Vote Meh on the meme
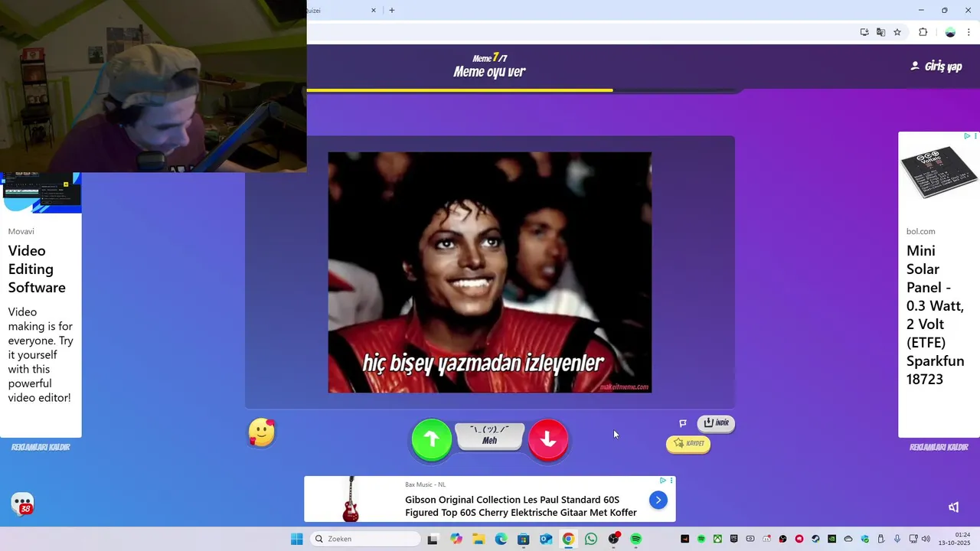The width and height of the screenshot is (980, 551). click(490, 436)
